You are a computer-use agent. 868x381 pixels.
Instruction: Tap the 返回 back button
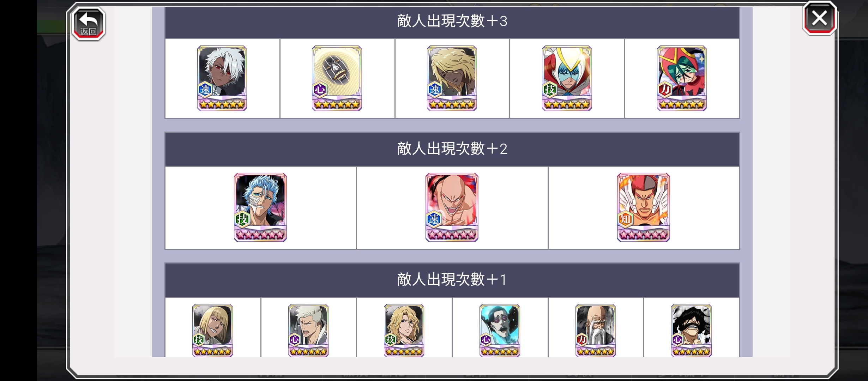(x=88, y=23)
